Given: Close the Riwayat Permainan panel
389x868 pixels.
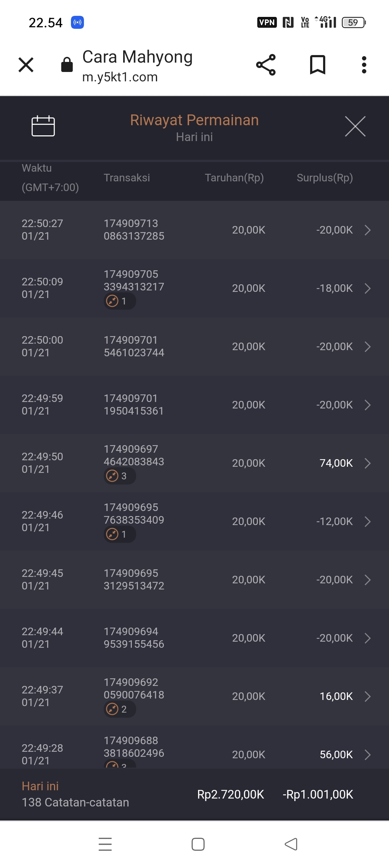Looking at the screenshot, I should [355, 126].
